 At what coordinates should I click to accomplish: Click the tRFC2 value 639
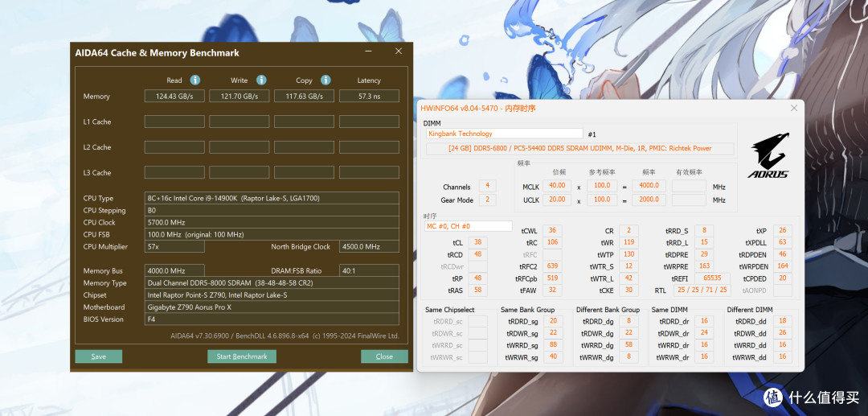(x=552, y=266)
